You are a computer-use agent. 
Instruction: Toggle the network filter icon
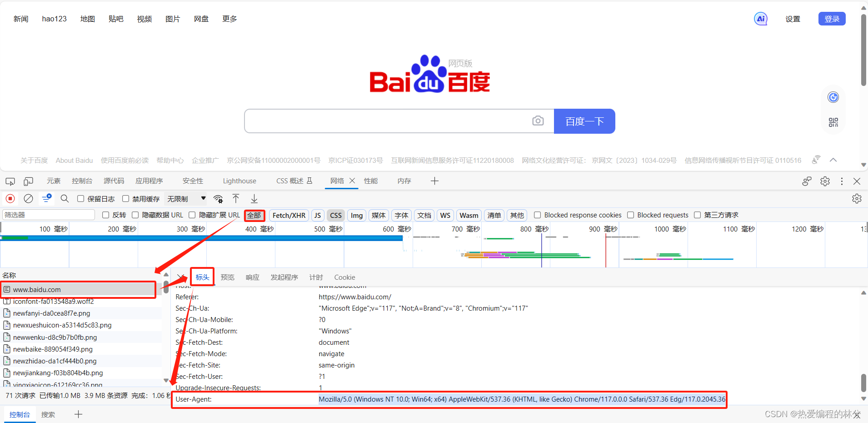[47, 198]
